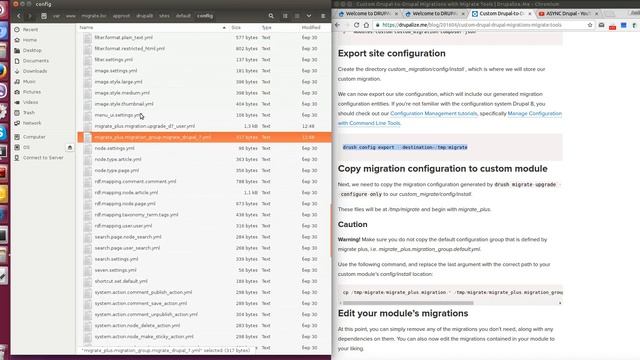Open Music in Files sidebar
Image resolution: width=640 pixels, height=360 pixels.
(29, 82)
